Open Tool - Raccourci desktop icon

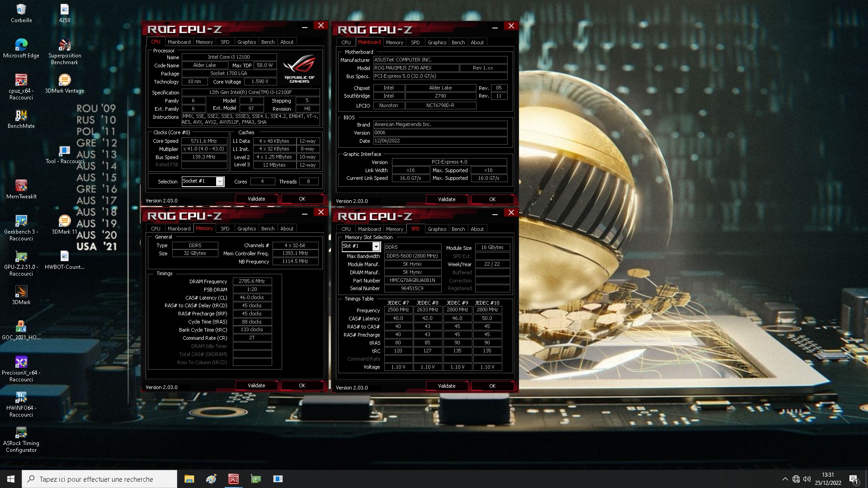point(65,154)
